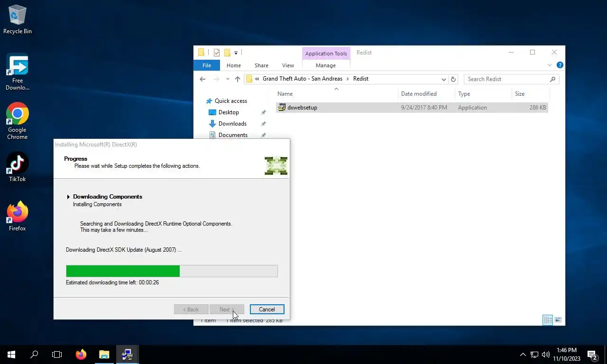Go back in Explorer navigation
This screenshot has width=607, height=364.
coord(202,79)
